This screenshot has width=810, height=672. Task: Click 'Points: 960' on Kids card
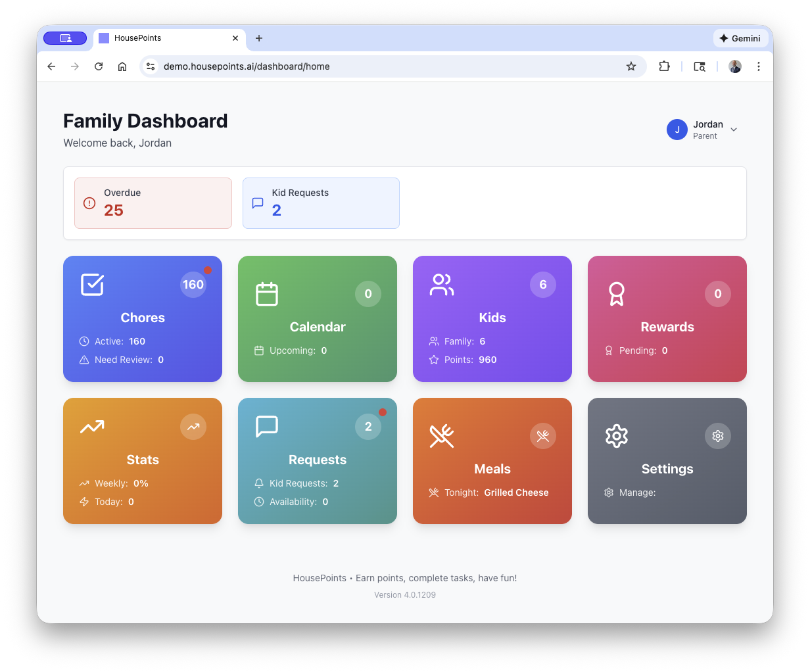pos(463,360)
